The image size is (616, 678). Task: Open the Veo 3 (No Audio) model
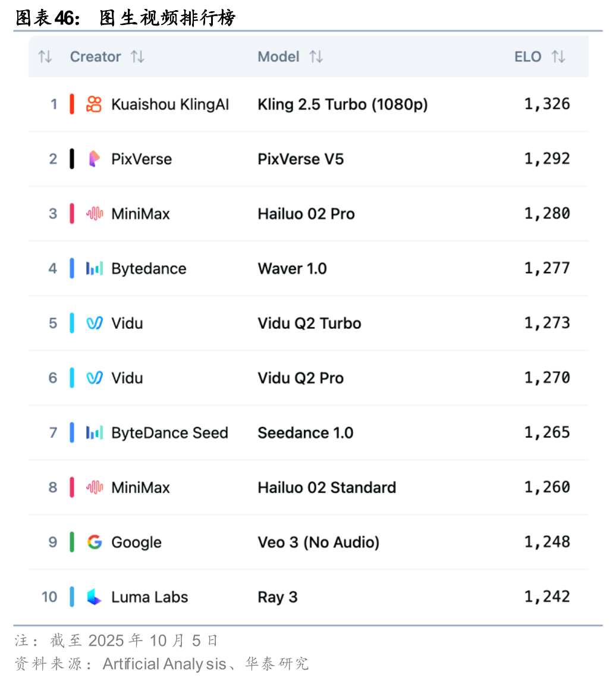[x=318, y=542]
